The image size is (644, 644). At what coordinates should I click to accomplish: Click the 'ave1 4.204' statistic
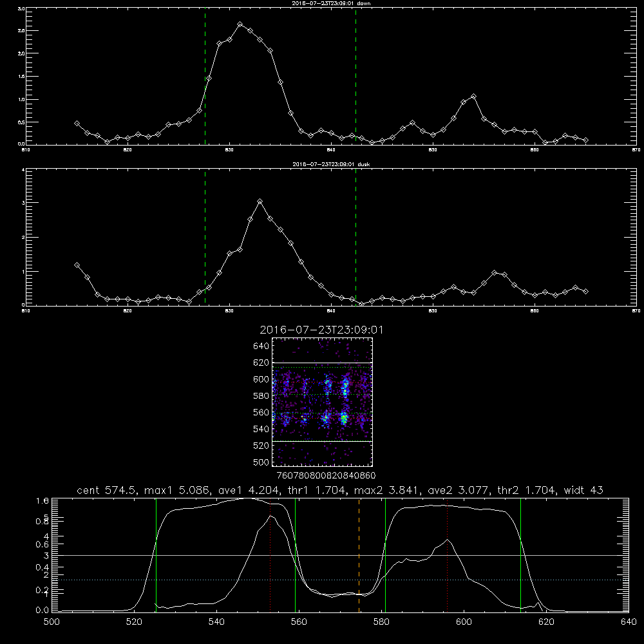point(249,490)
